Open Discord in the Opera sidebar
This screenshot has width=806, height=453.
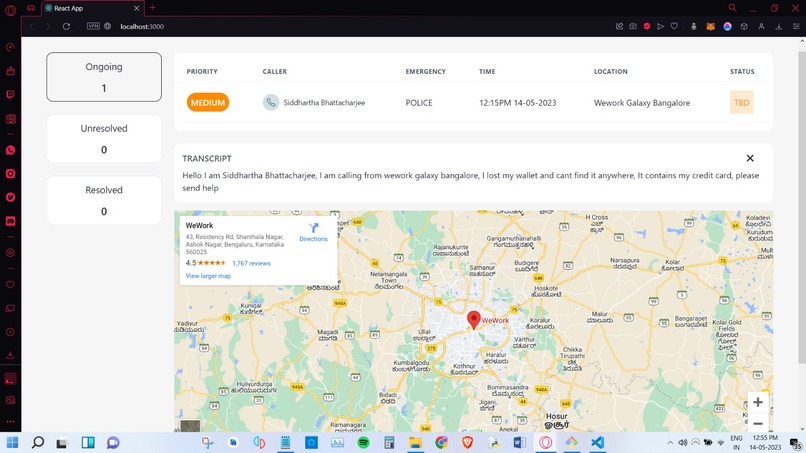(10, 221)
